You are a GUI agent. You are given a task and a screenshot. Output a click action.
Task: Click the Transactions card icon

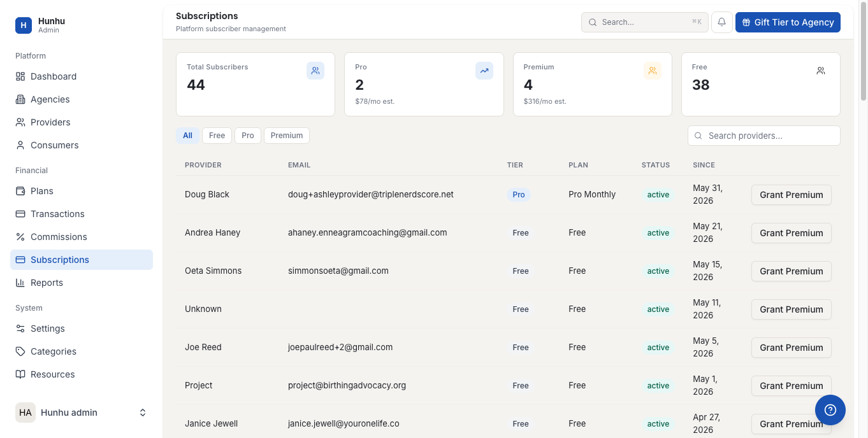(x=20, y=214)
